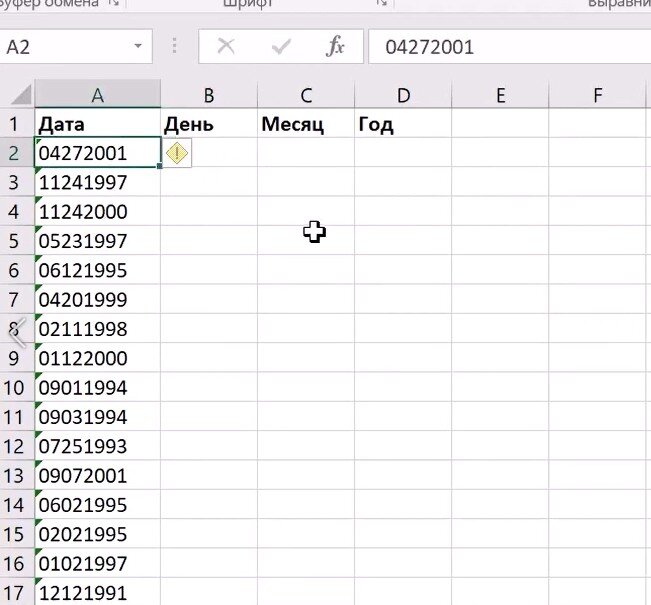Click the Insert Function fx icon
The width and height of the screenshot is (651, 605).
(335, 46)
